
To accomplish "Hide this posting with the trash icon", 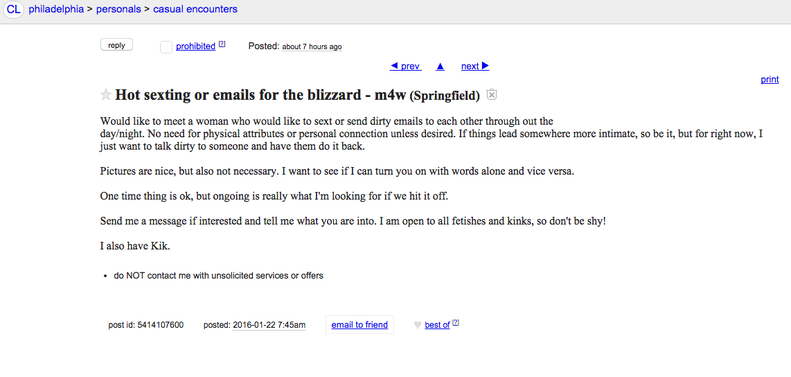I will (x=492, y=94).
